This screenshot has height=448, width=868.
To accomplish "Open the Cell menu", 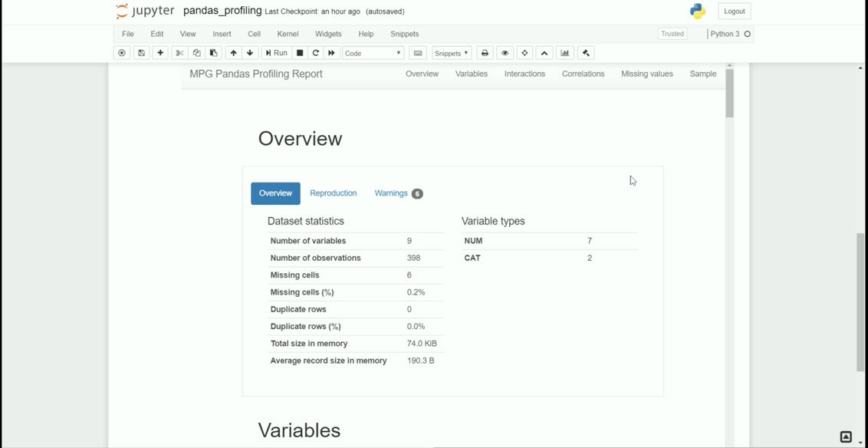I will pos(254,34).
